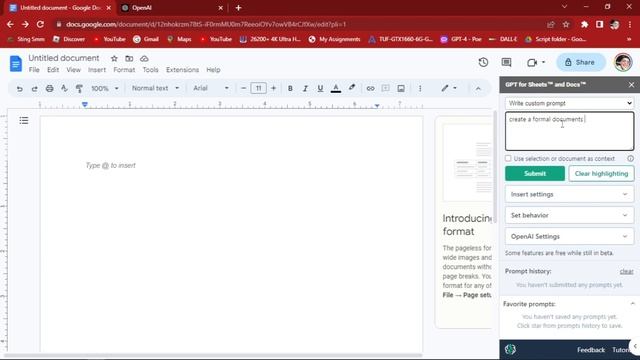This screenshot has width=640, height=360.
Task: Open comment history icon
Action: point(506,62)
